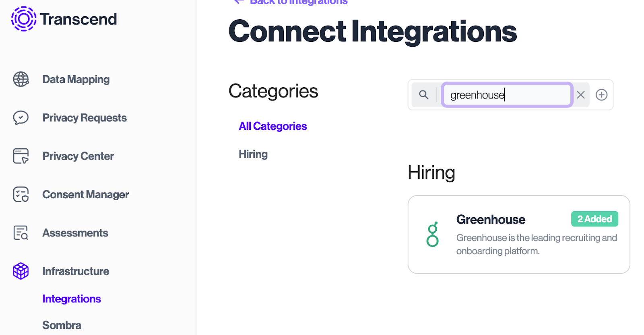Screen dimensions: 644x335
Task: Focus the integrations search field
Action: [x=507, y=95]
